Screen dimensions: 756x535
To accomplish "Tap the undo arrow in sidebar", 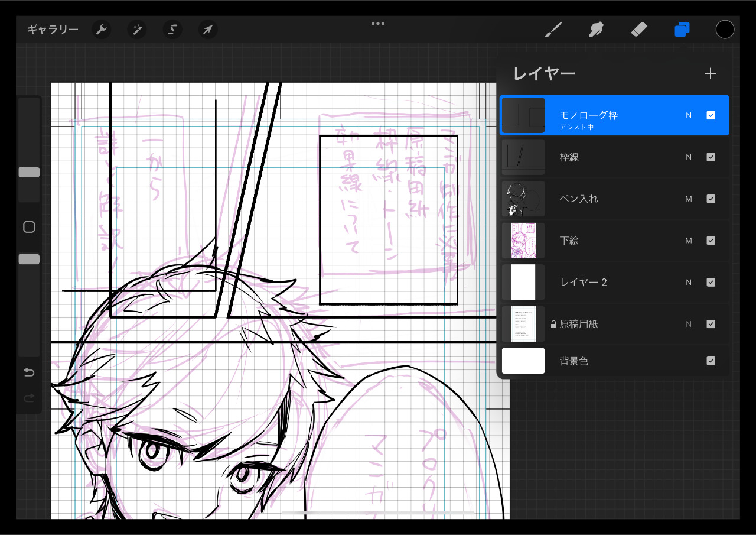I will click(x=29, y=372).
